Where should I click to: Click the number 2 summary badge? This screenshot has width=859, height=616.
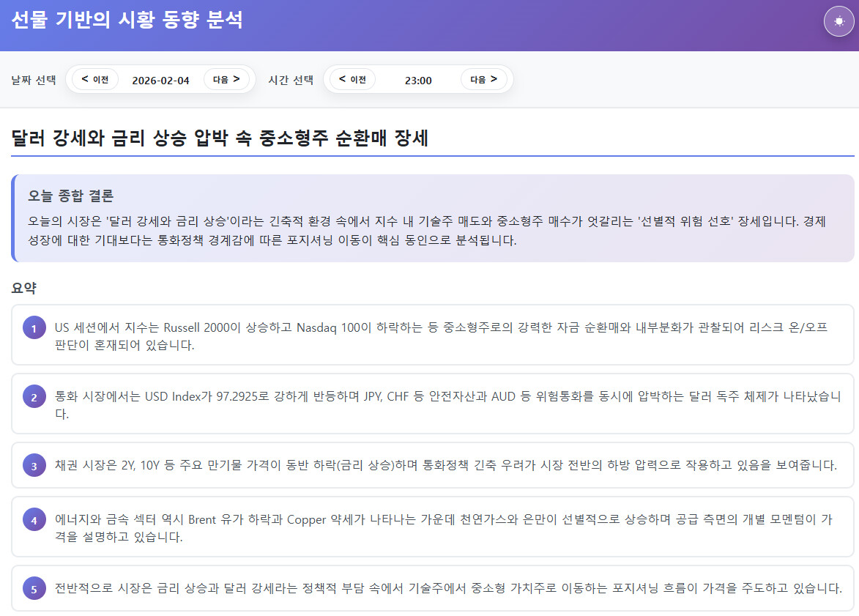34,398
